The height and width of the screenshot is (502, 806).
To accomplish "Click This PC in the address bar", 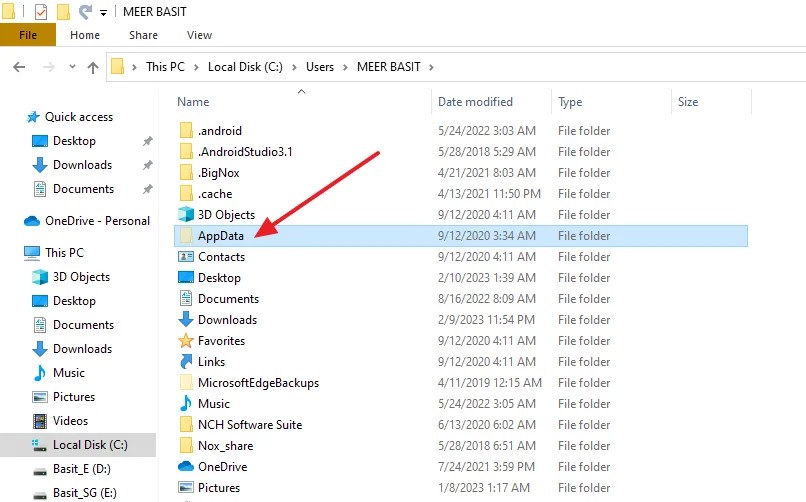I will 165,67.
